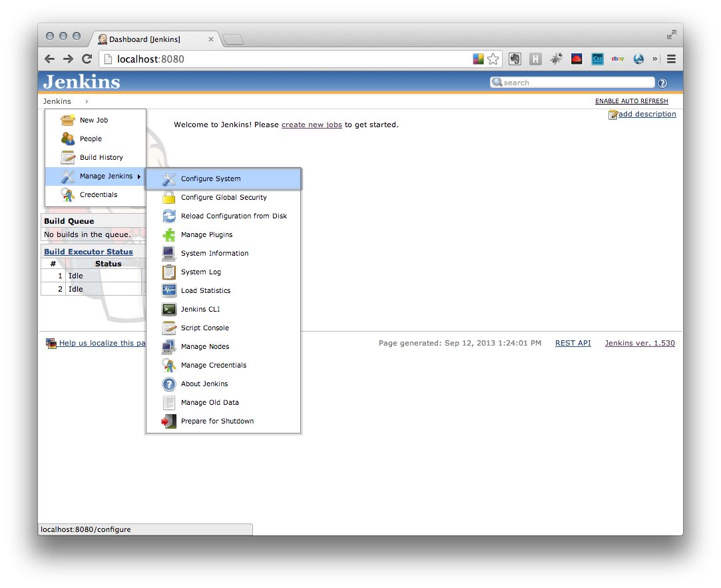This screenshot has width=721, height=588.
Task: Select Configure System menu entry
Action: 224,179
